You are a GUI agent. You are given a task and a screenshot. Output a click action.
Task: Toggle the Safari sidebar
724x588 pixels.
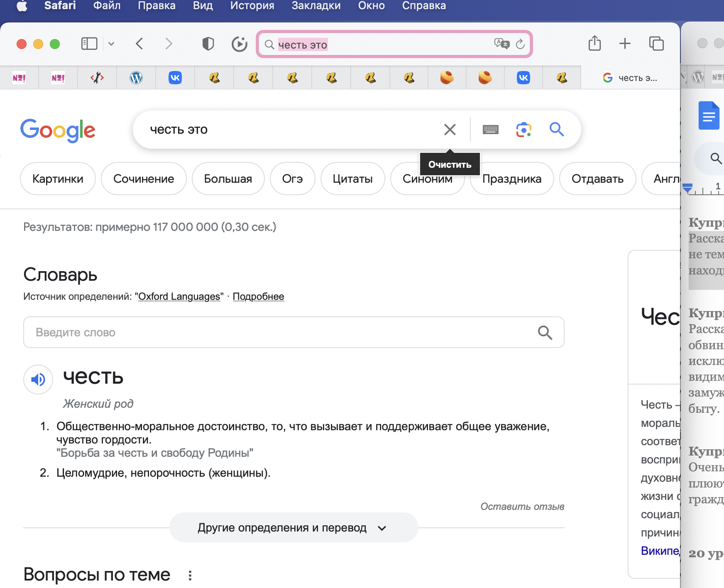tap(89, 44)
